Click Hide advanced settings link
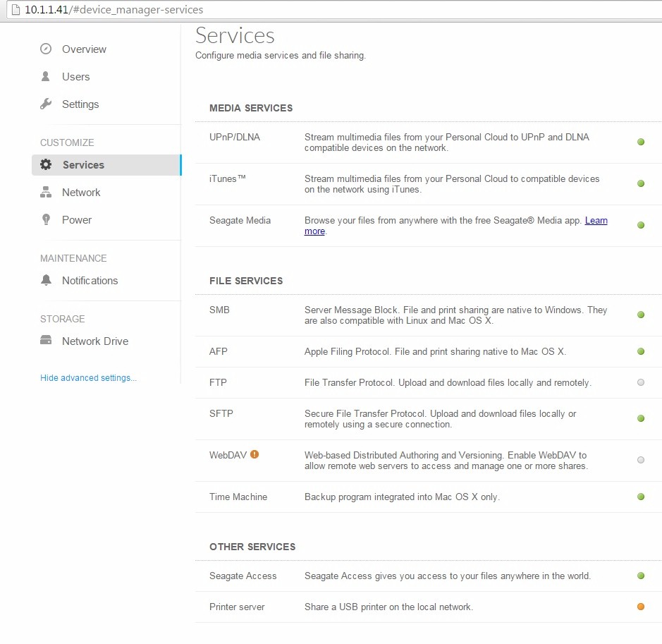The image size is (662, 644). 88,377
